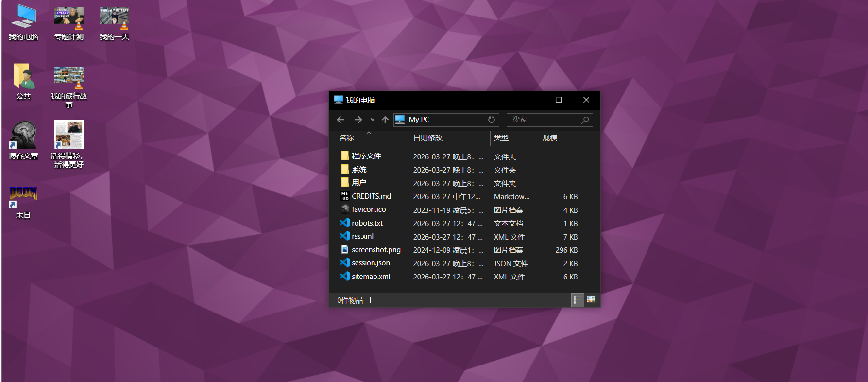Click the rss.xml file name

[x=362, y=236]
